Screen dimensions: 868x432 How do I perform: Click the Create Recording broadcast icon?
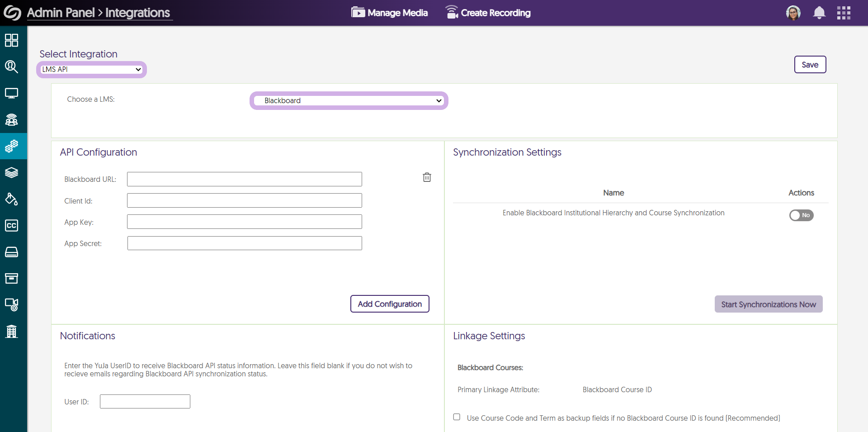pos(452,12)
